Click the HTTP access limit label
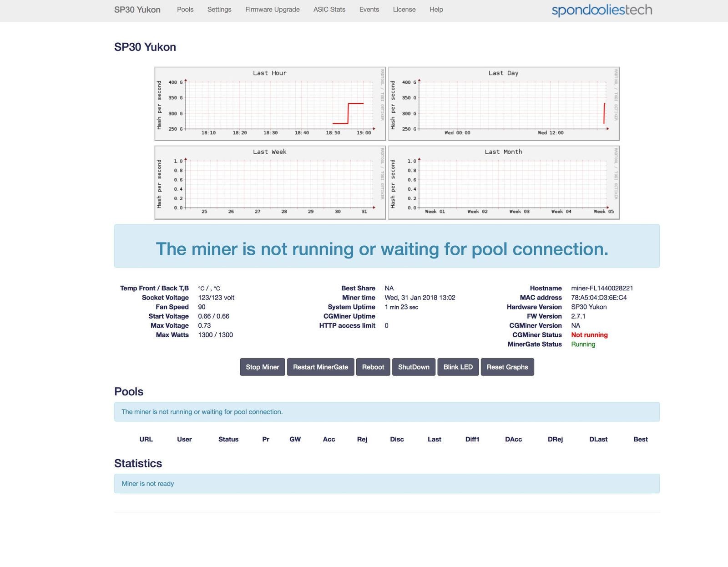 (347, 325)
